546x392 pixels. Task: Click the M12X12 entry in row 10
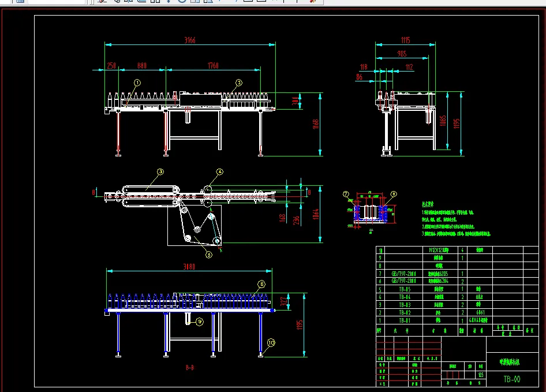[x=439, y=250]
